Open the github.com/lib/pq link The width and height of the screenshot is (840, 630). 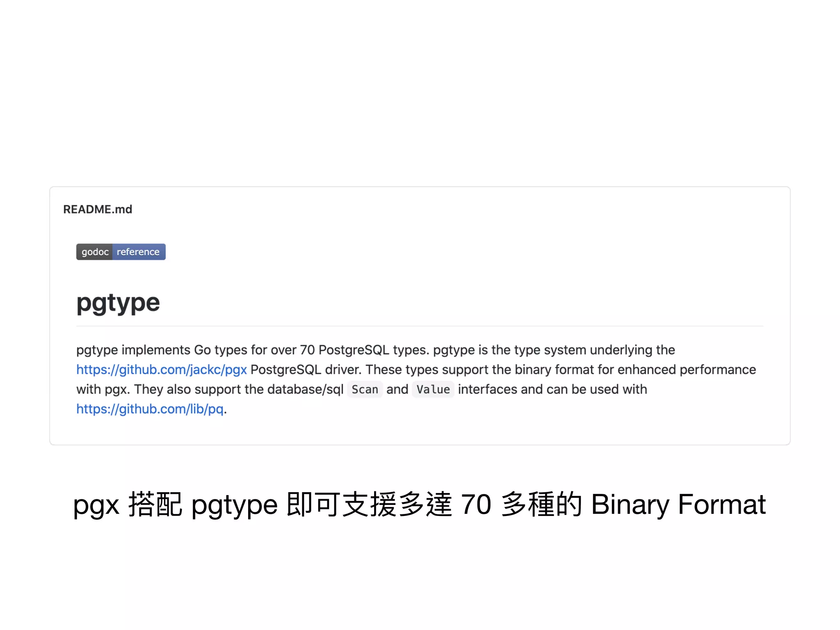[x=150, y=409]
